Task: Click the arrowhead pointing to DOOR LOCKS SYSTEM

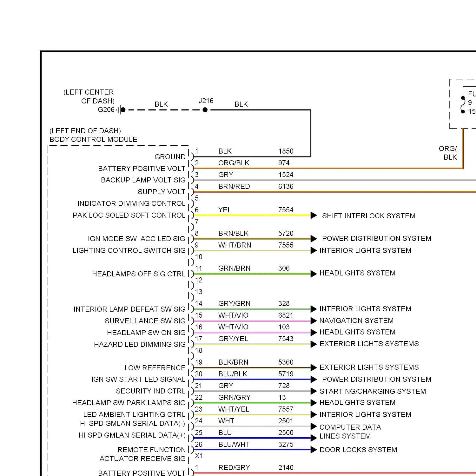Action: tap(314, 450)
